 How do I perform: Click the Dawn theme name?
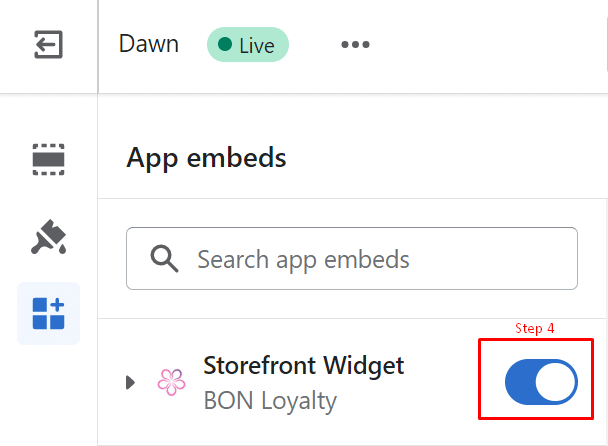click(148, 44)
